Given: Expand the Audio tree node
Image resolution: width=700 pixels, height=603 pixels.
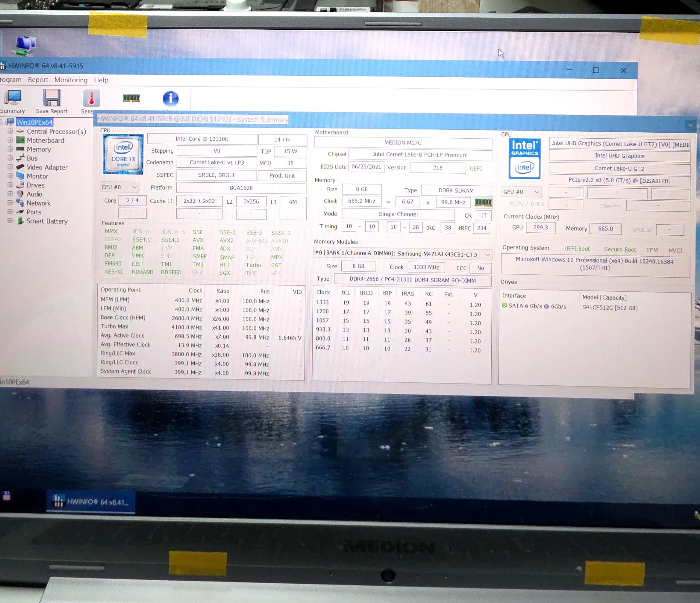Looking at the screenshot, I should coord(10,194).
